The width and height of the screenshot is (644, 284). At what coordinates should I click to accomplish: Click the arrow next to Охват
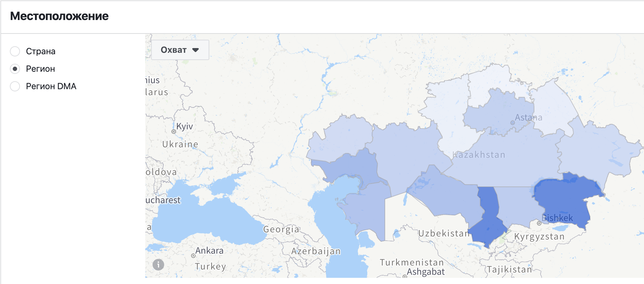195,50
